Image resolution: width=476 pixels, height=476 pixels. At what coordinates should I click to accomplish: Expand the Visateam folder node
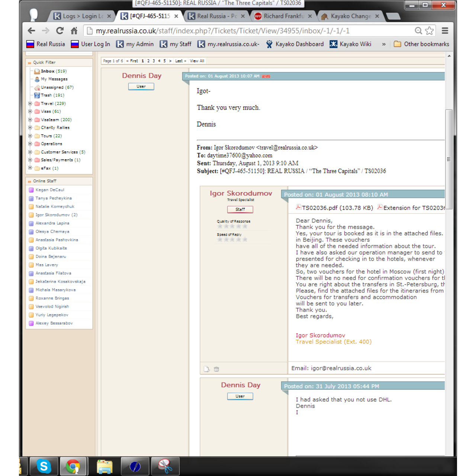(30, 119)
